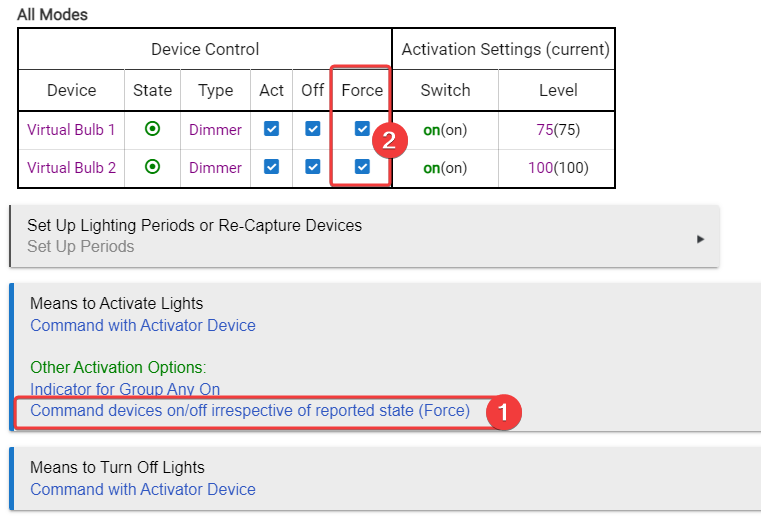761x525 pixels.
Task: Click Virtual Bulb 2 state icon
Action: click(x=152, y=167)
